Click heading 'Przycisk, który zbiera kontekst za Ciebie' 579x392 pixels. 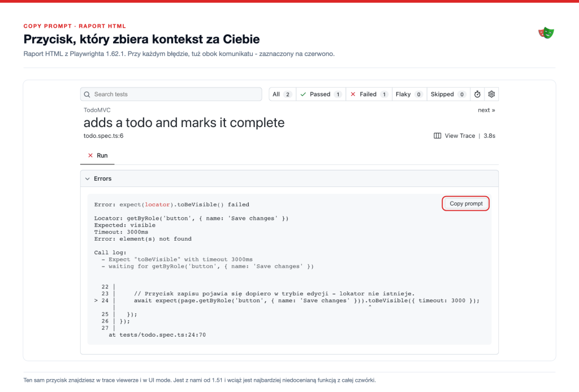click(x=141, y=39)
